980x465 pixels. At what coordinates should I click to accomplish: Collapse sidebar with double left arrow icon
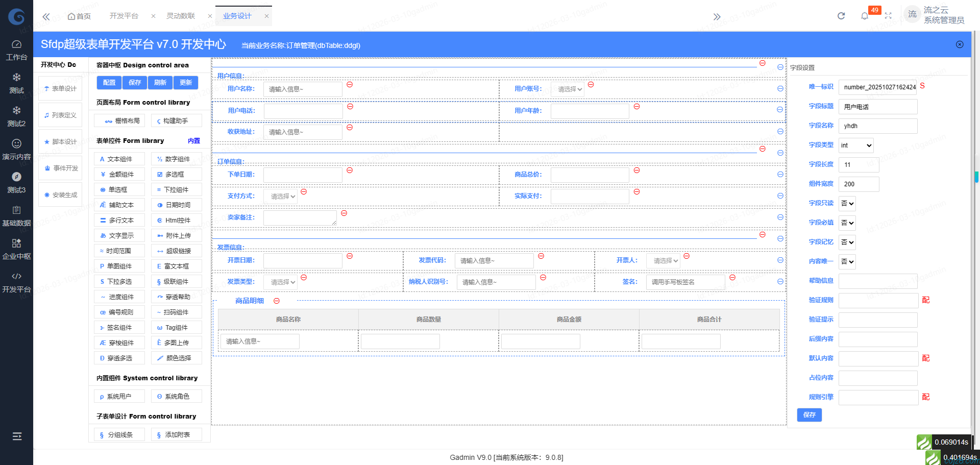click(x=46, y=16)
